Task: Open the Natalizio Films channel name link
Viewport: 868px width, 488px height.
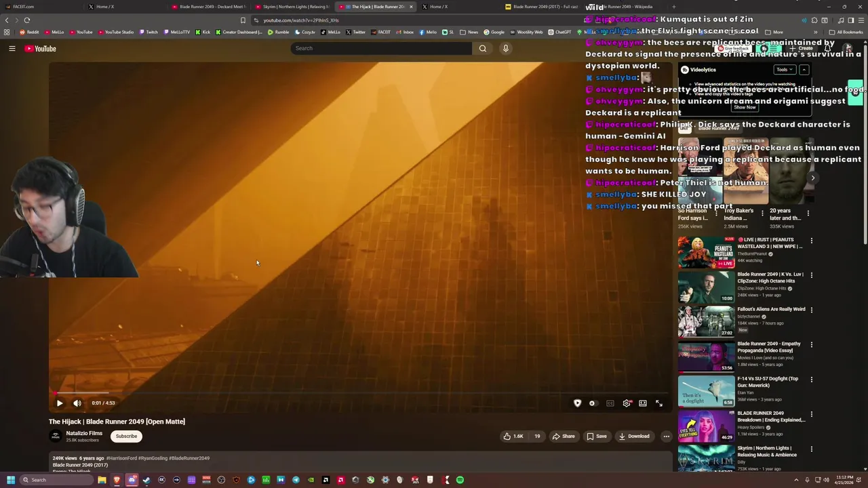Action: click(x=84, y=433)
